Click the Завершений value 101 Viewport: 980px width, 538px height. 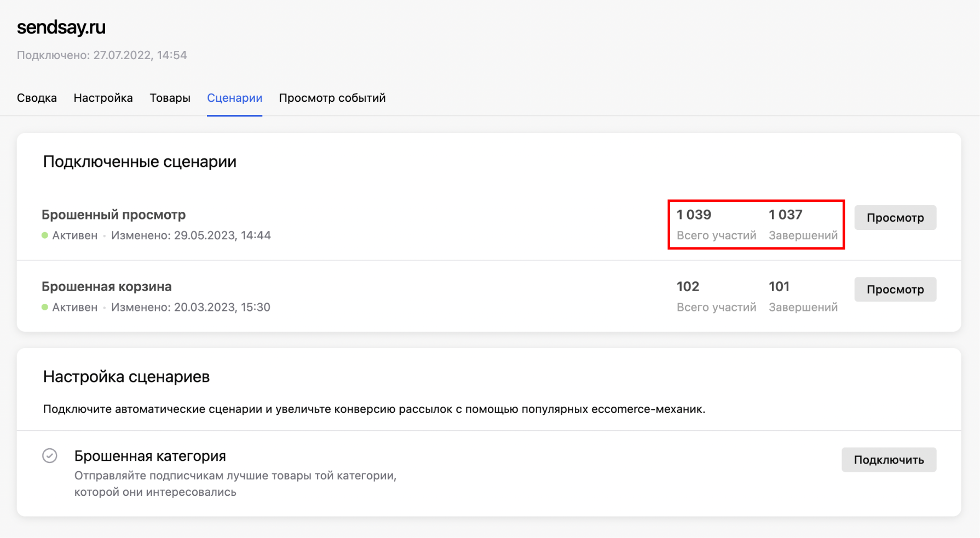pos(780,286)
